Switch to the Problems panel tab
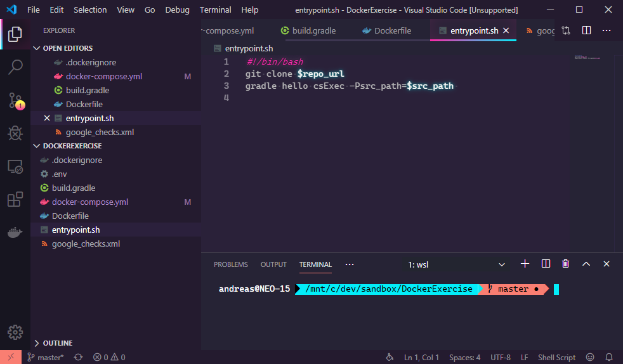623x364 pixels. pyautogui.click(x=231, y=264)
